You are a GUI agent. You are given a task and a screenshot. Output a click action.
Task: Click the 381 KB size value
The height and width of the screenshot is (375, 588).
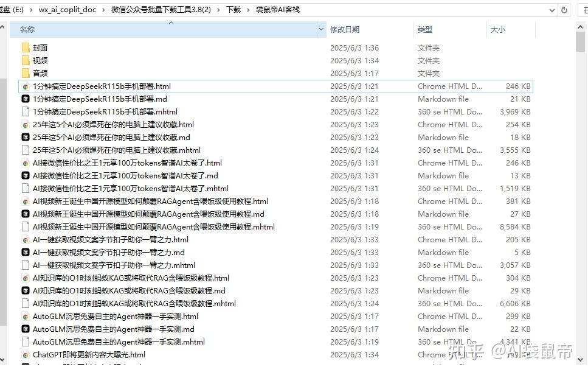coord(518,202)
